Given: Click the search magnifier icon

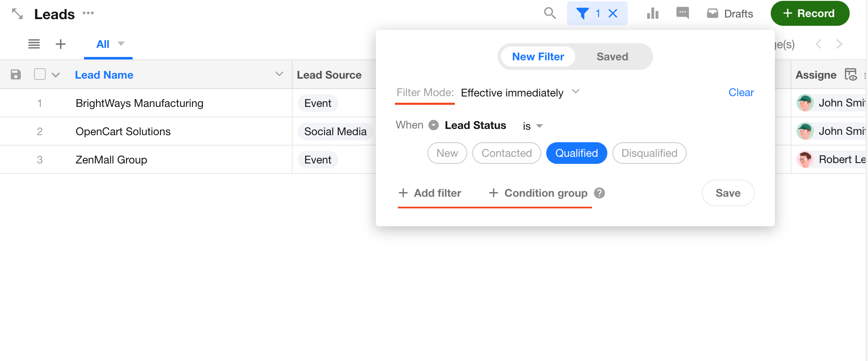Looking at the screenshot, I should pos(550,13).
